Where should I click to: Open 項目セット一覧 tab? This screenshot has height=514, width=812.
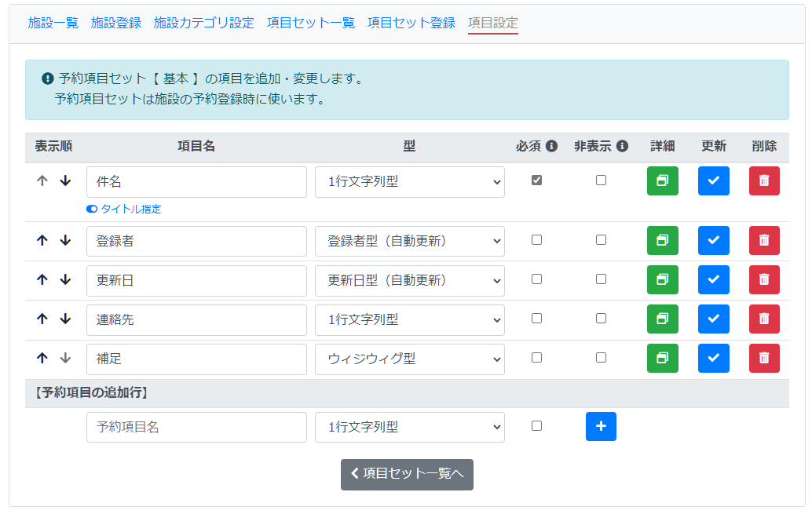tap(311, 23)
